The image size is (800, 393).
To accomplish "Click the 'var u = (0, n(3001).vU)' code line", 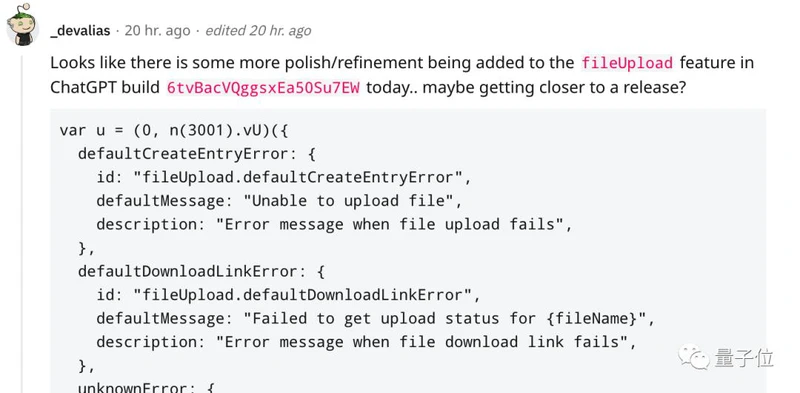I will (174, 131).
